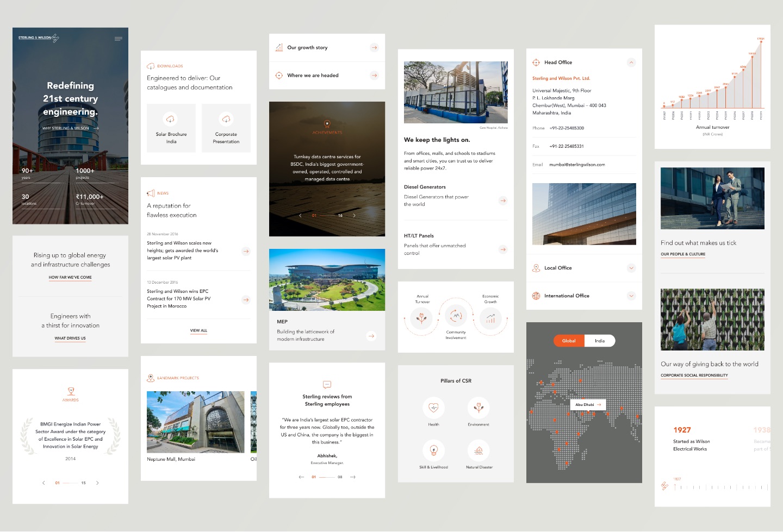Open the HT/LT Panels arrow

(x=503, y=249)
